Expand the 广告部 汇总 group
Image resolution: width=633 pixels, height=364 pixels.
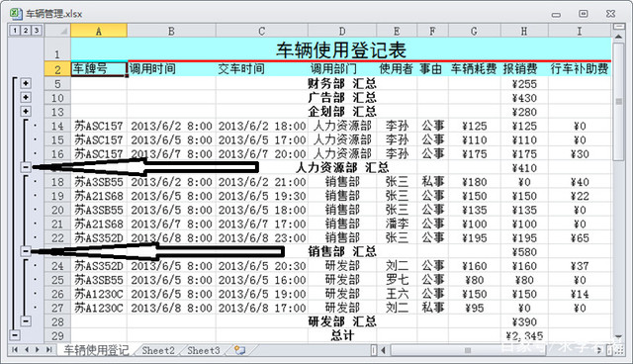pos(26,97)
